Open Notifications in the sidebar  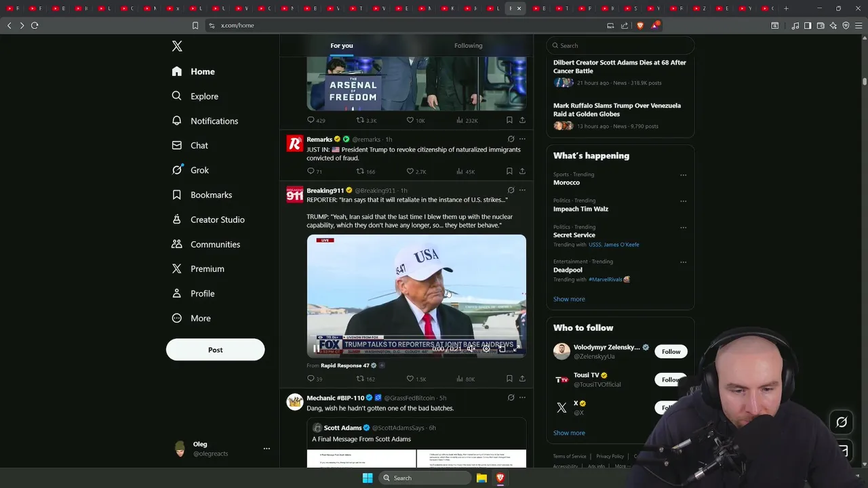point(205,121)
